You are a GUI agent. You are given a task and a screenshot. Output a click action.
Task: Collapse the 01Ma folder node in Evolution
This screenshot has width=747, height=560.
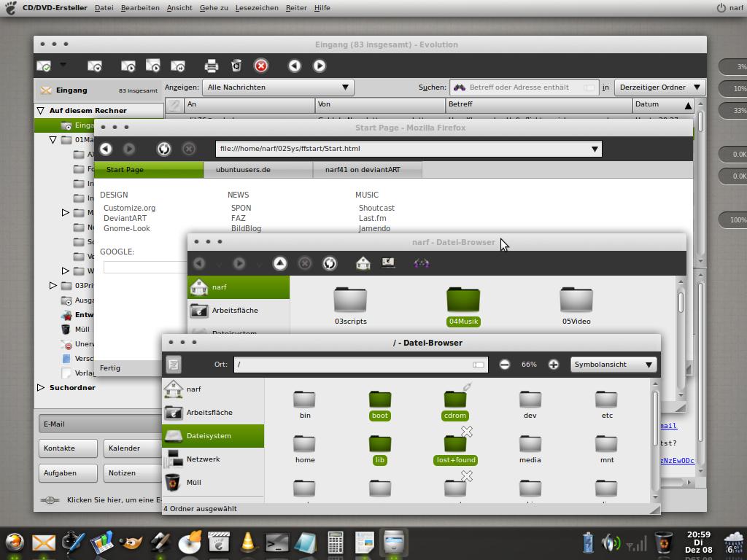click(53, 140)
